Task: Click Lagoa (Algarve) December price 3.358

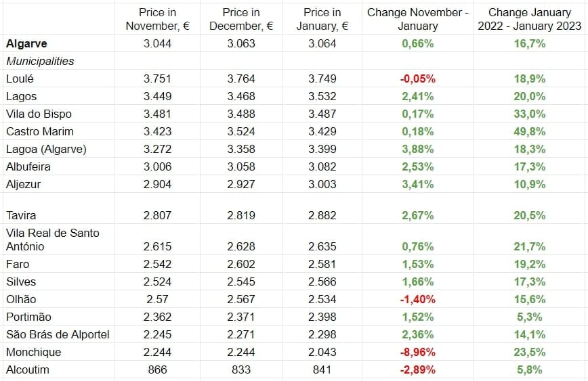Action: [240, 149]
